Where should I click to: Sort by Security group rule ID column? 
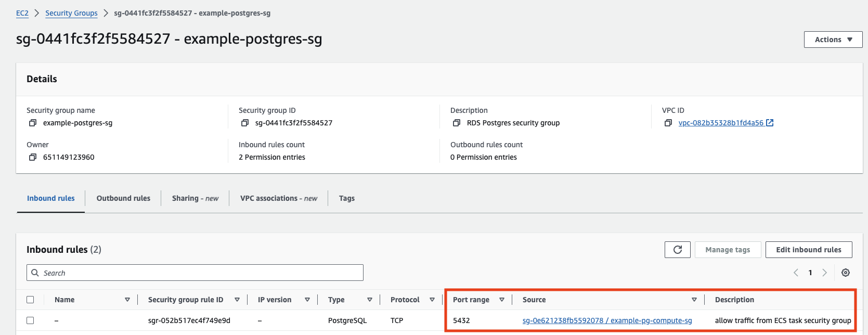[237, 300]
